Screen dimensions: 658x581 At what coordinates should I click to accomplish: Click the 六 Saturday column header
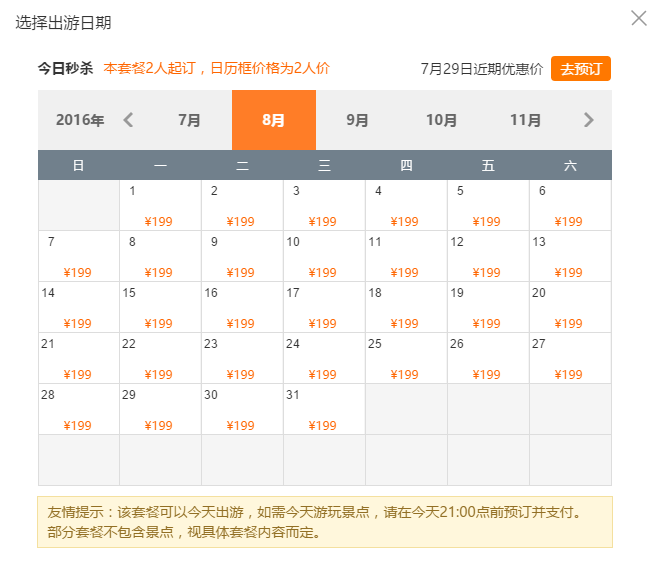point(570,165)
